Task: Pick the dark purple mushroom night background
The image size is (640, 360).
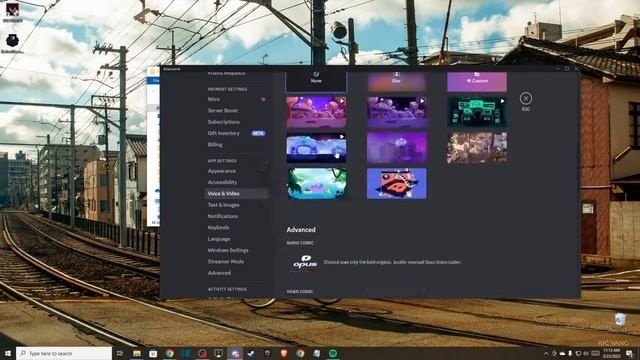Action: coord(397,112)
